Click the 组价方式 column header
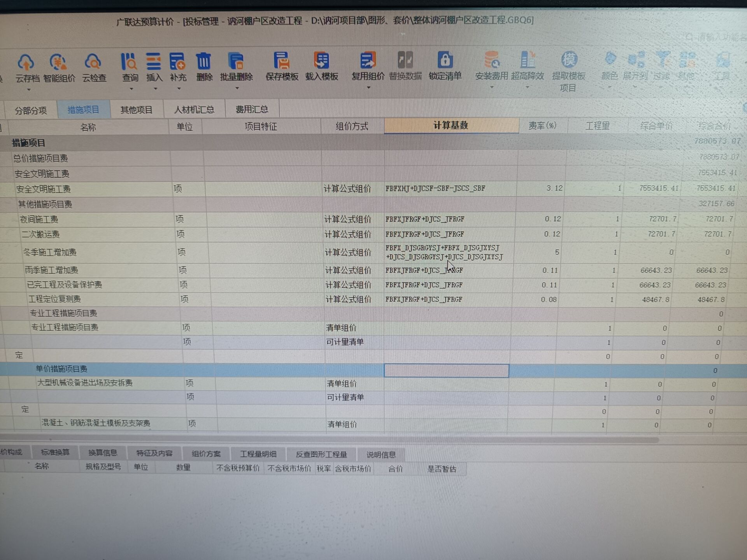Image resolution: width=747 pixels, height=560 pixels. pos(352,126)
